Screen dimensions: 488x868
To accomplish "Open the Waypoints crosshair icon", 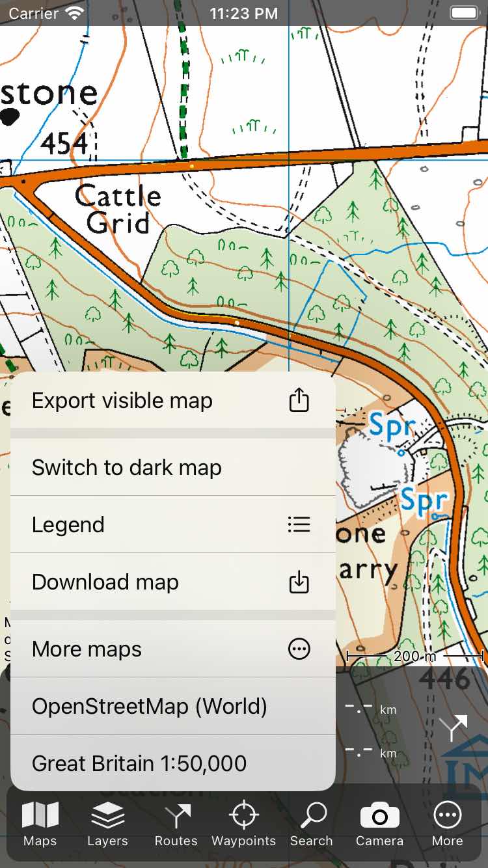I will point(243,815).
